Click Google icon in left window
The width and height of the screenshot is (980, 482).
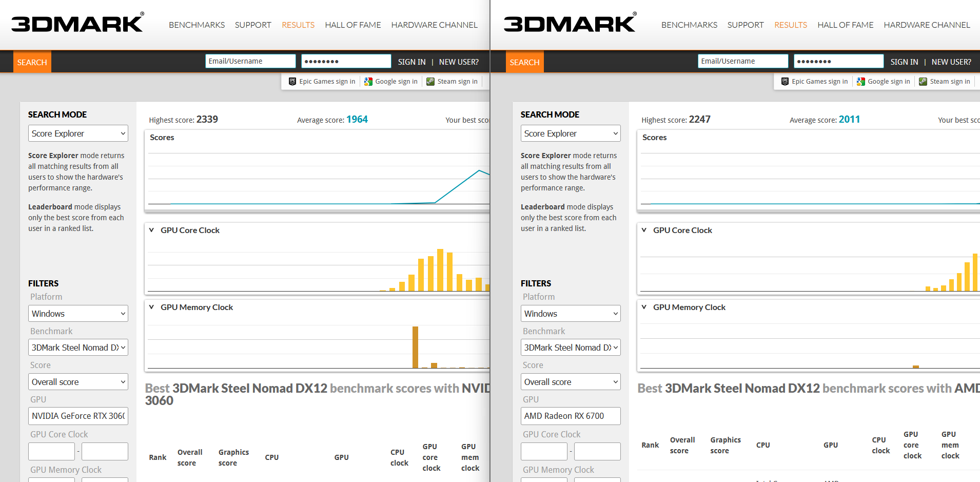pyautogui.click(x=368, y=81)
